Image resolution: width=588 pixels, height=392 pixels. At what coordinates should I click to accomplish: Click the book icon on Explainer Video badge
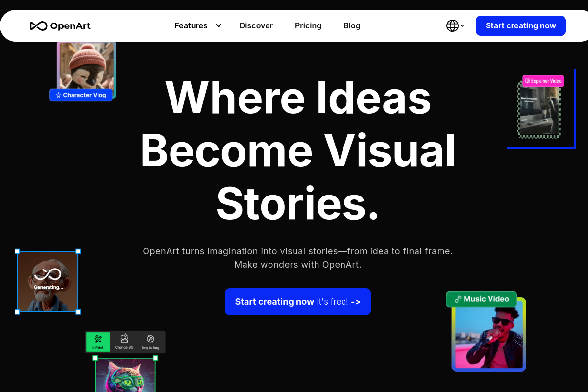(x=527, y=81)
